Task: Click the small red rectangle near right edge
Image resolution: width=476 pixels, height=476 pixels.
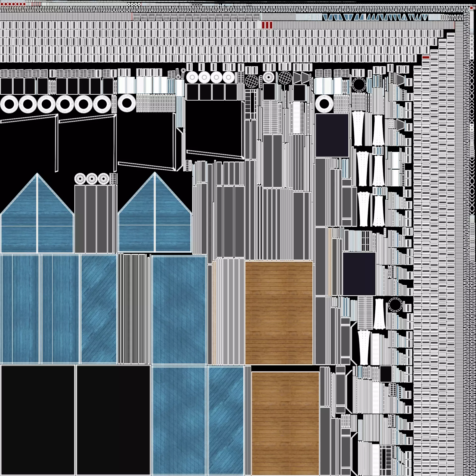Action: [x=426, y=57]
